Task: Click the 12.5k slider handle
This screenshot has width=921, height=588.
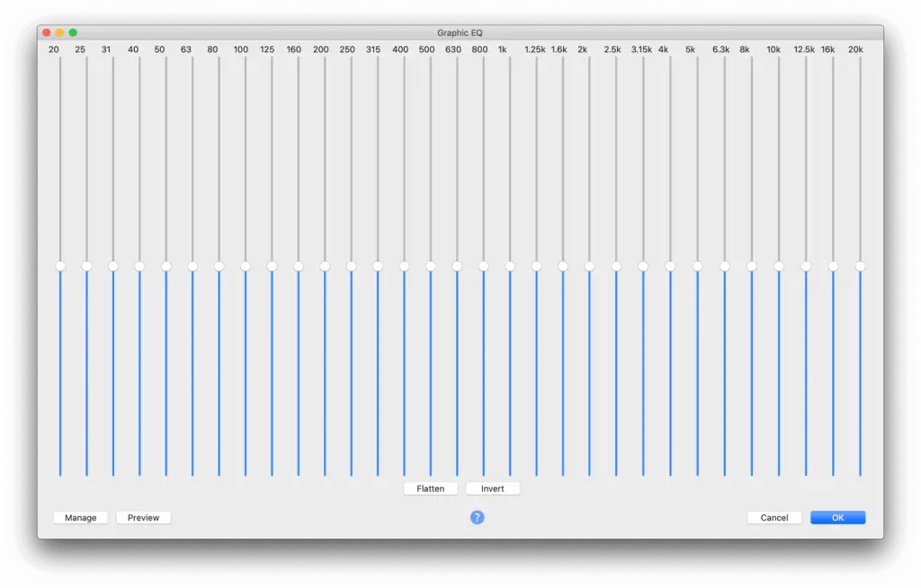Action: coord(806,267)
